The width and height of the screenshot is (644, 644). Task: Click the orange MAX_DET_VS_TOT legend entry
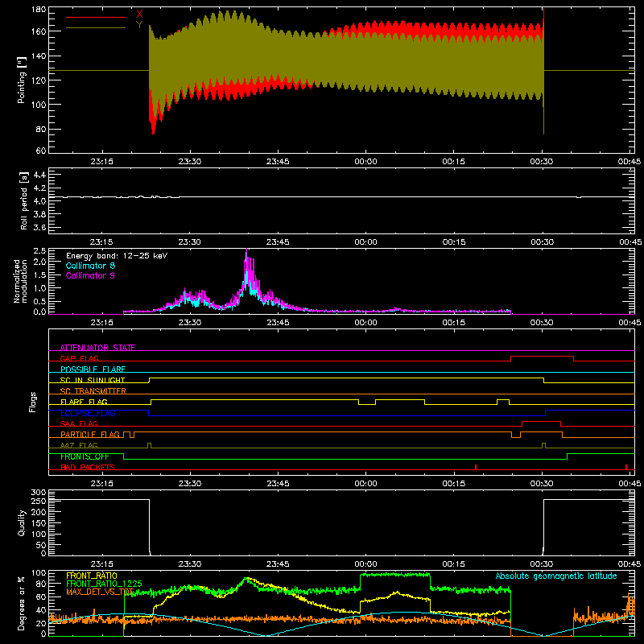coord(100,592)
